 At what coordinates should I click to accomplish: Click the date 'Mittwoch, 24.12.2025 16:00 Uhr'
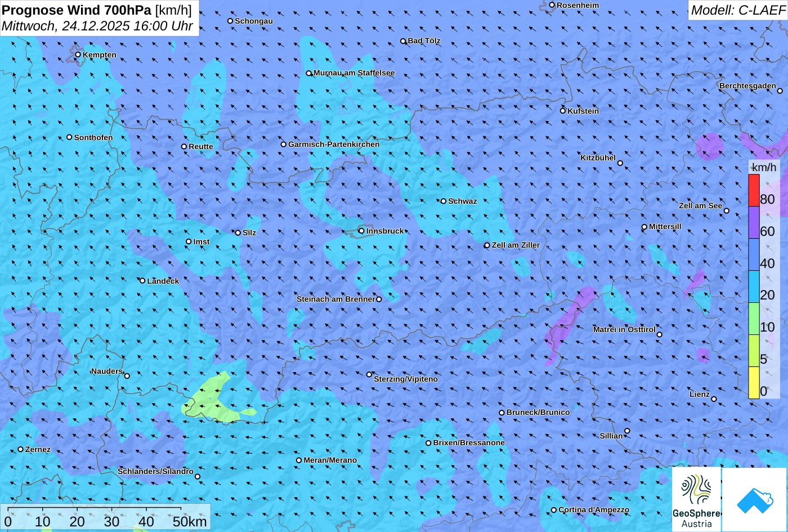click(97, 26)
